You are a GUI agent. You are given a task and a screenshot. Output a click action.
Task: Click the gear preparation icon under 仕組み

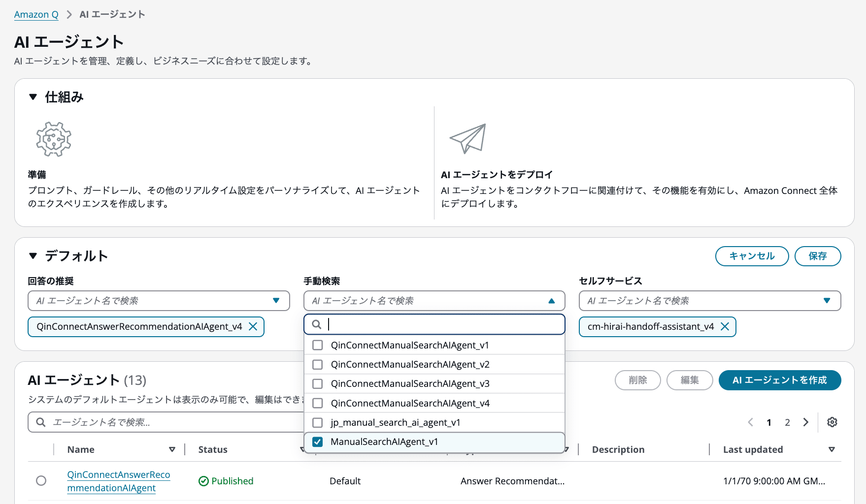54,139
